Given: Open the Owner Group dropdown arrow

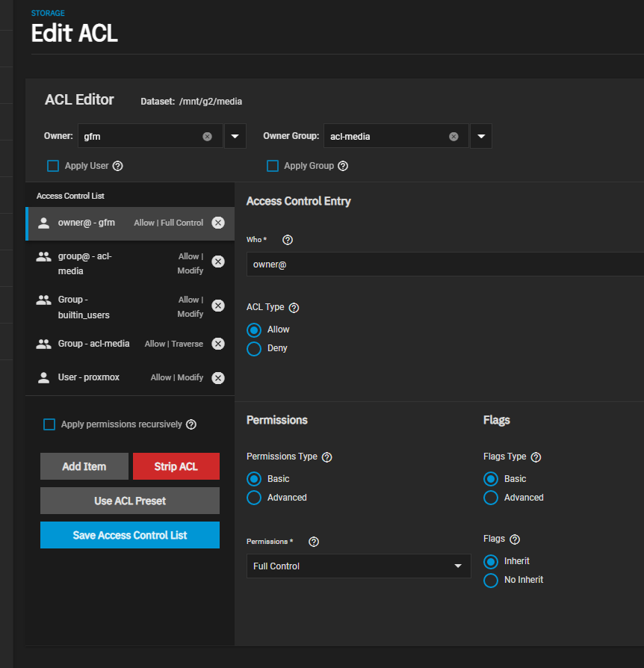Looking at the screenshot, I should click(x=481, y=136).
